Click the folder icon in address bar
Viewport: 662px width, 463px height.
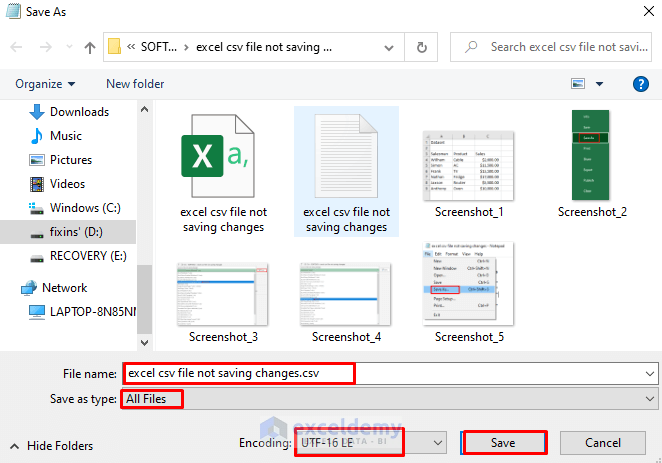[x=114, y=46]
